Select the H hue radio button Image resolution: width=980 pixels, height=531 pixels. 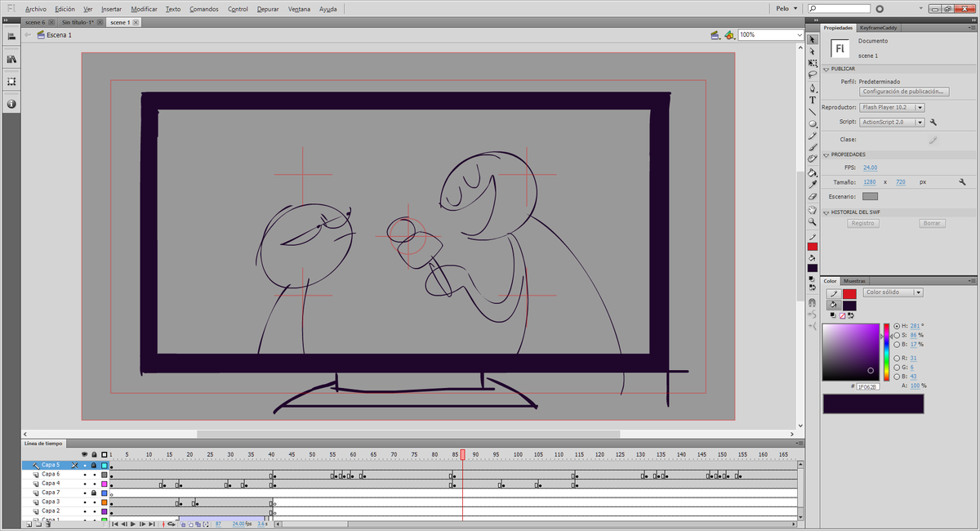897,325
